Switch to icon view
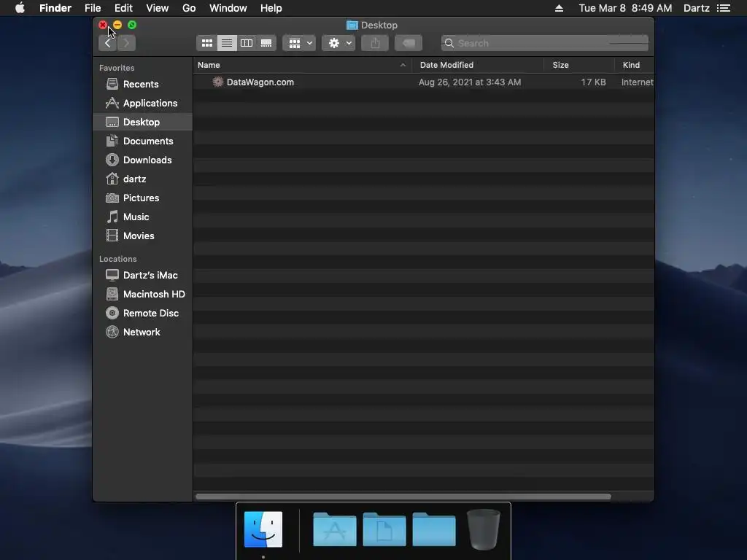Screen dimensions: 747x560 [206, 43]
